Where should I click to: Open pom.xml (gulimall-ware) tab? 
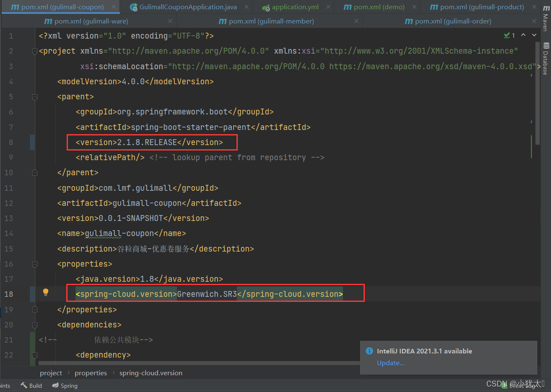pos(91,21)
